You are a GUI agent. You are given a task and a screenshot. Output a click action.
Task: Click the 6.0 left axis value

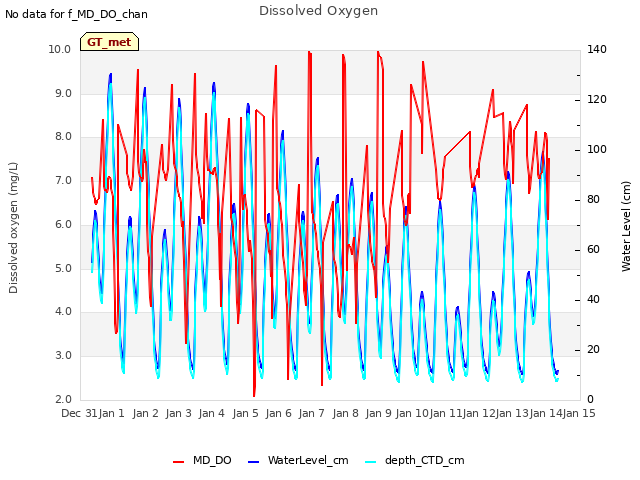[63, 224]
